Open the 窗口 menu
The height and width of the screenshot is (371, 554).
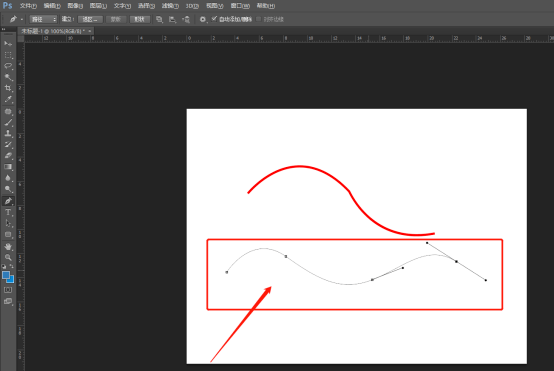pos(240,6)
